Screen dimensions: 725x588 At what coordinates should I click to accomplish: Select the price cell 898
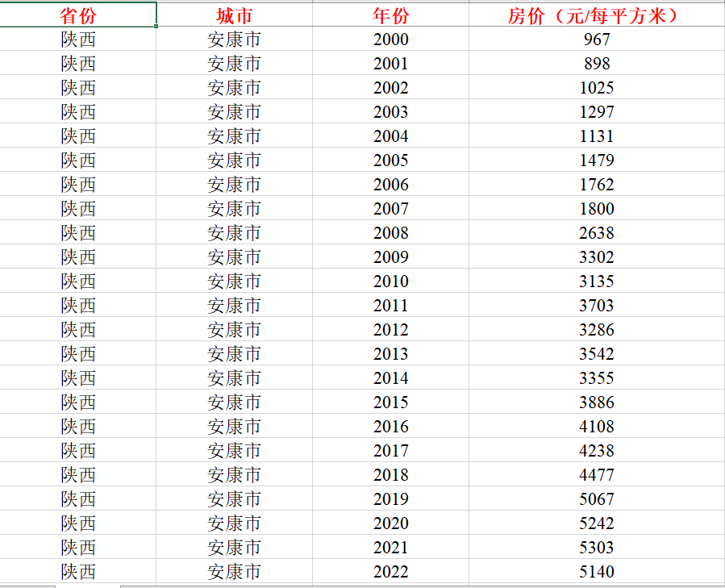597,63
